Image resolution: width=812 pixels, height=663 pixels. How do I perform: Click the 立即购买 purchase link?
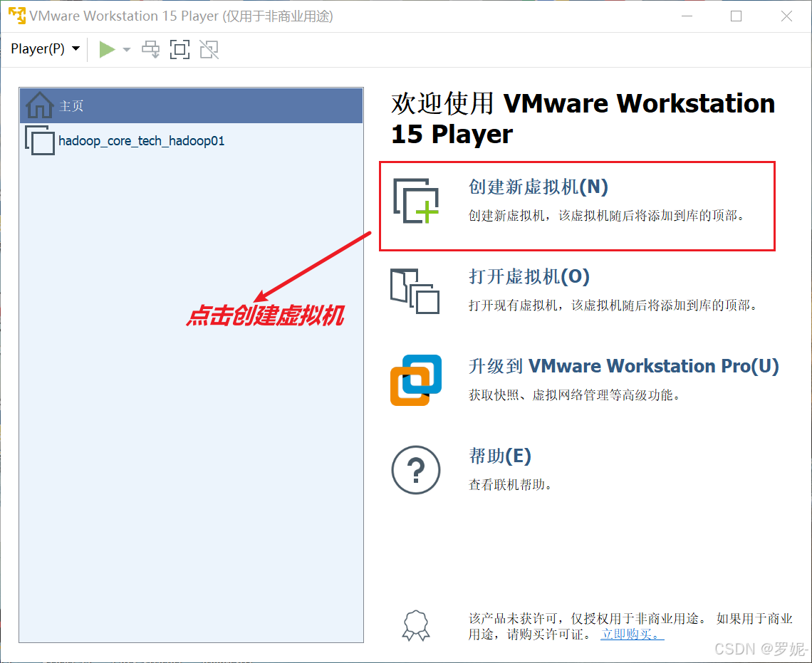click(x=633, y=634)
